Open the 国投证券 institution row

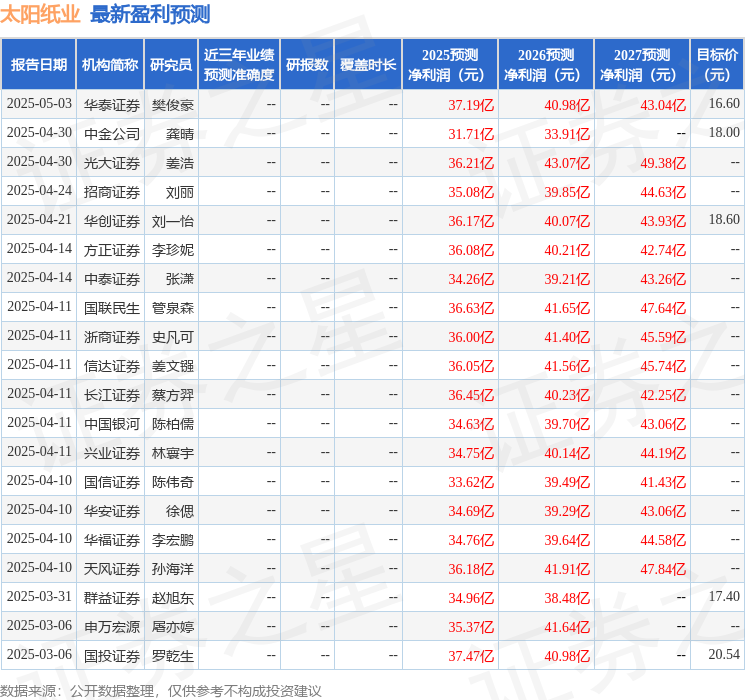111,655
